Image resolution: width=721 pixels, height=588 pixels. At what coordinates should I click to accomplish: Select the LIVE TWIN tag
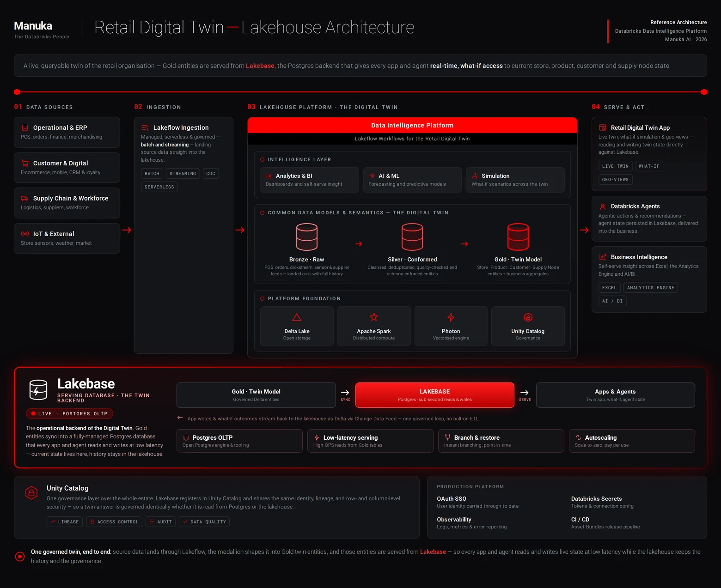[x=616, y=166]
